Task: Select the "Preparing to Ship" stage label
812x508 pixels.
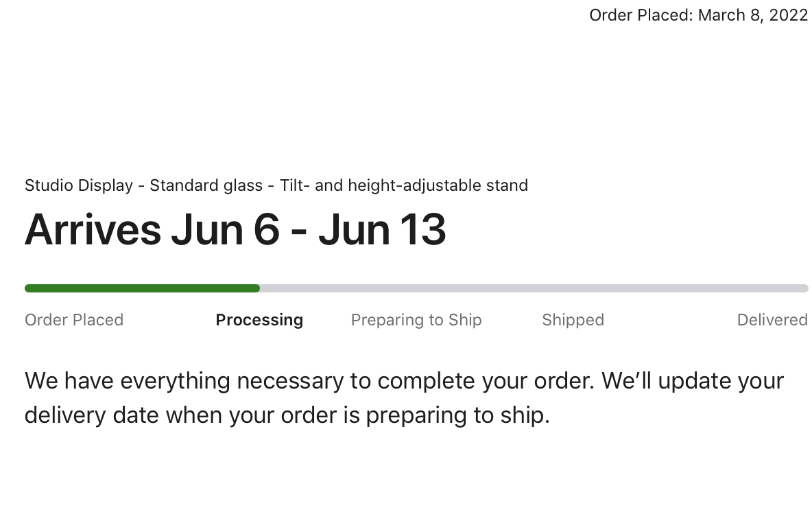Action: click(x=416, y=320)
